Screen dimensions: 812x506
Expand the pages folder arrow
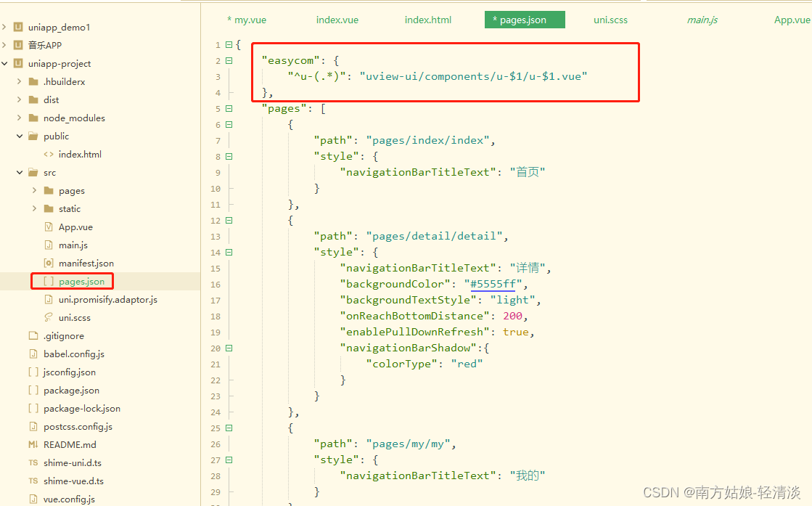34,190
